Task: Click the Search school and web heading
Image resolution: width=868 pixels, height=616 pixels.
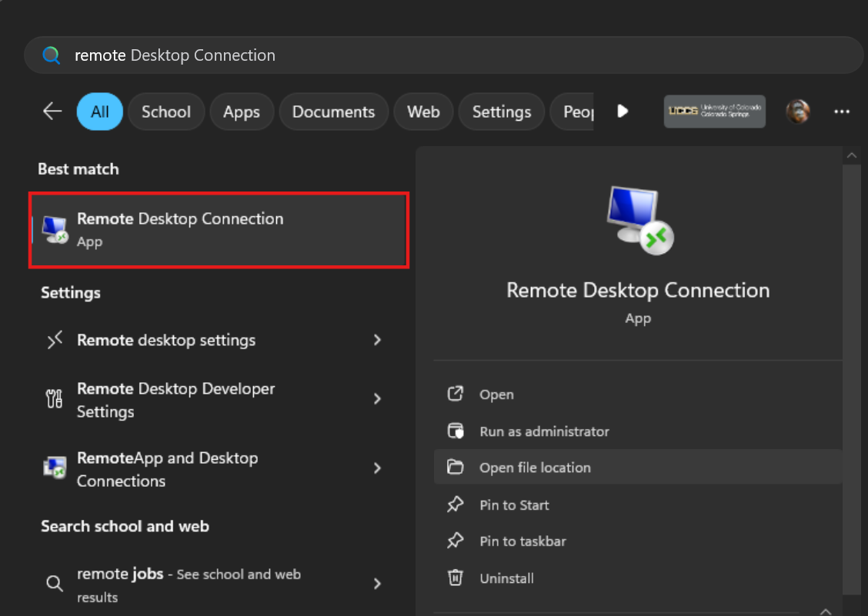Action: pos(125,526)
